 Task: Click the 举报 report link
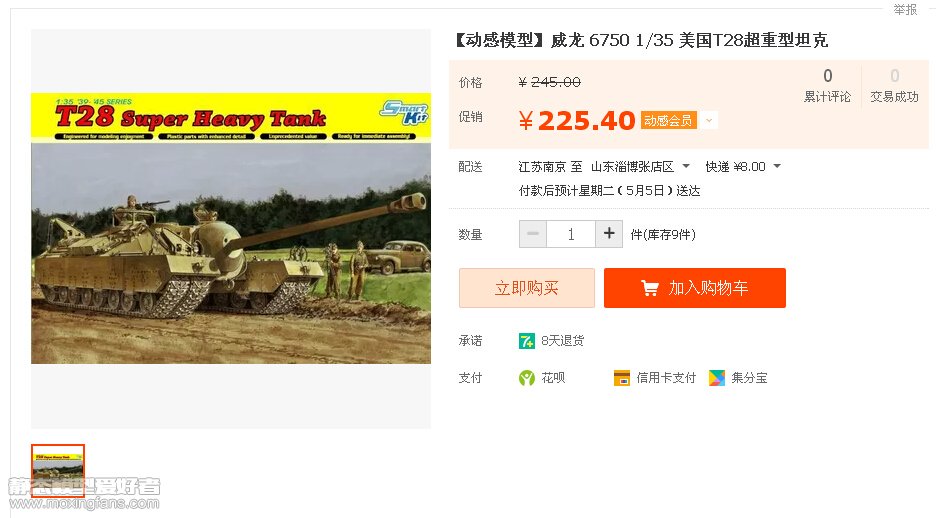[x=905, y=10]
